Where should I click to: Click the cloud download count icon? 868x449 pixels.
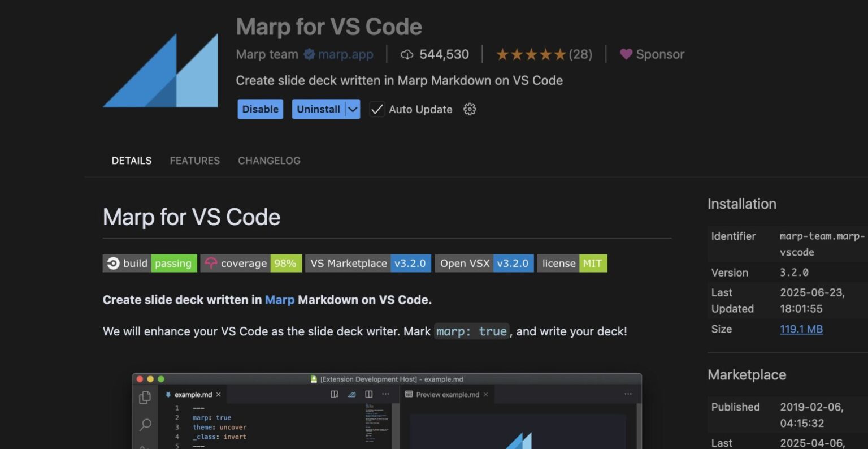pos(406,54)
